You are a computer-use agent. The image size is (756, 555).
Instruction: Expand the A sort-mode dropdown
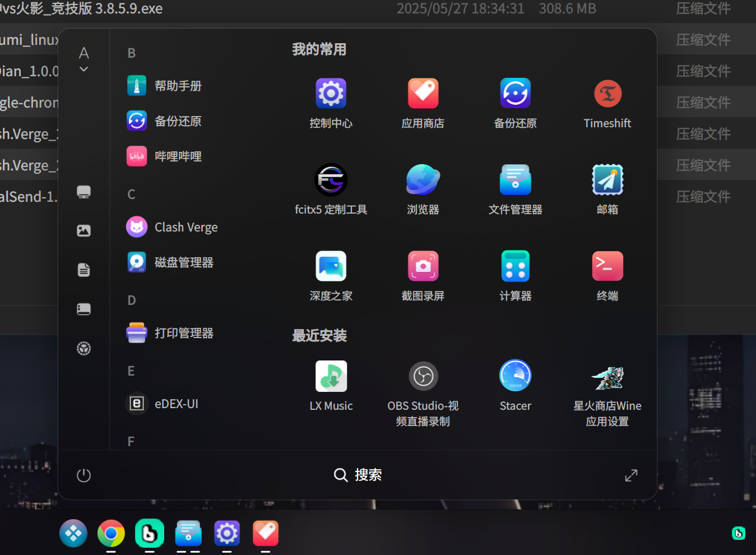click(84, 59)
